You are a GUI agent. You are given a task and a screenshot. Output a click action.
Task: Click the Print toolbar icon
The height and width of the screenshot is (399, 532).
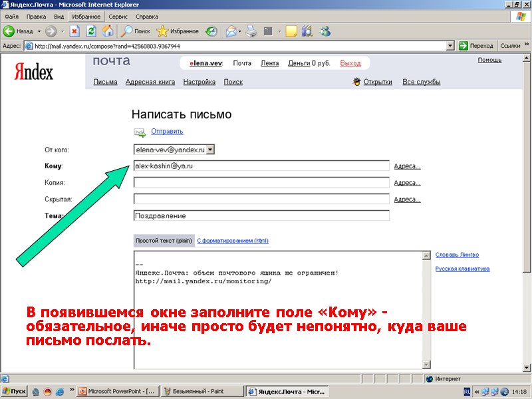coord(251,31)
